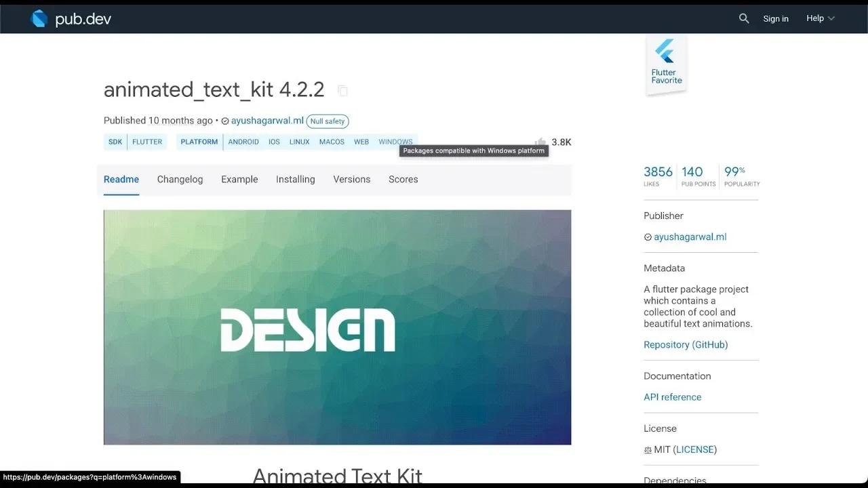Click the verified publisher icon in Publisher section
The image size is (868, 488).
click(648, 237)
